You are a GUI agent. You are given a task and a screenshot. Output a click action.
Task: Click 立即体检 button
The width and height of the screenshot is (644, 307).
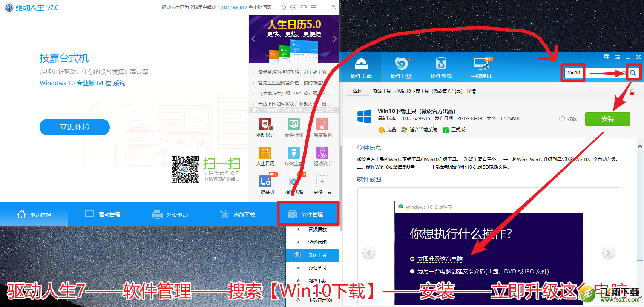tap(75, 127)
